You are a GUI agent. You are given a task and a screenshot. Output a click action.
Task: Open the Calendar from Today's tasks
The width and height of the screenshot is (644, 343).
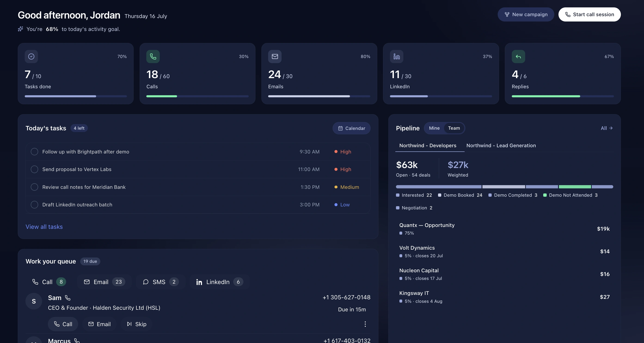tap(352, 128)
